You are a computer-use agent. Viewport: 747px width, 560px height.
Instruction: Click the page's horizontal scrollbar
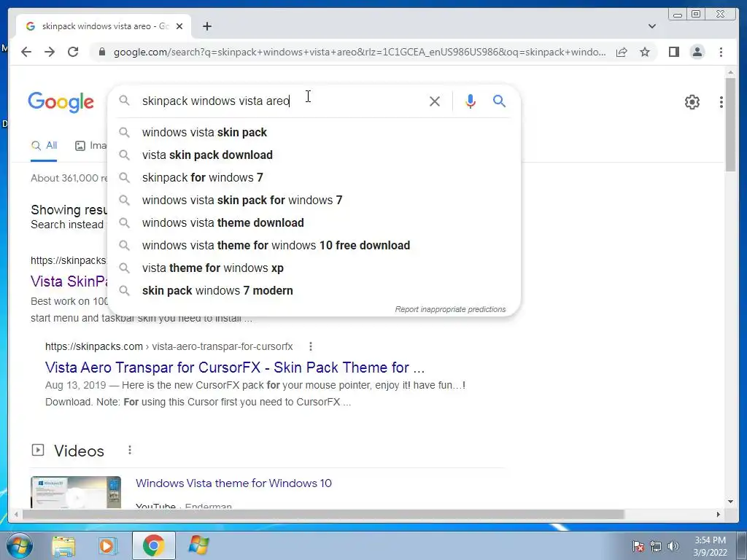[323, 514]
